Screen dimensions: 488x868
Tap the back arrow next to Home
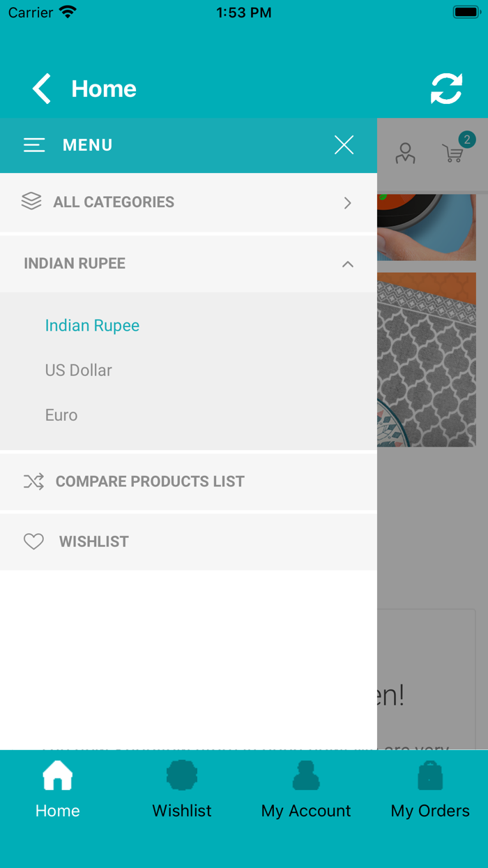click(42, 89)
